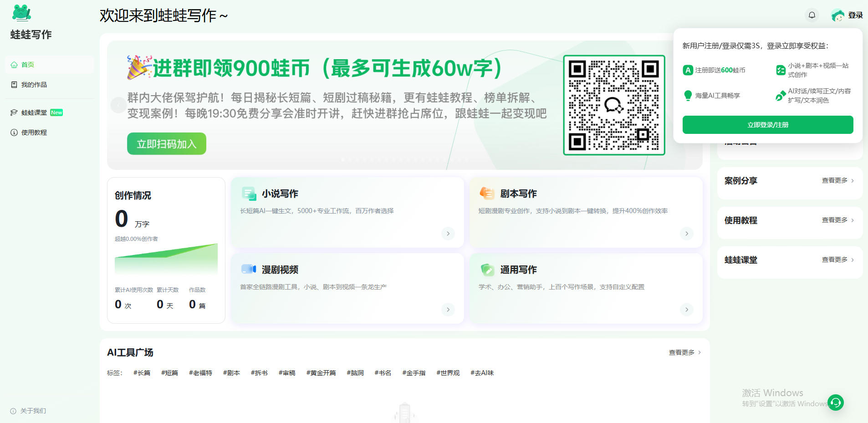Expand right-panel 蛙蛙课堂 with 查看更多
Screen dimensions: 868x423
coord(837,260)
